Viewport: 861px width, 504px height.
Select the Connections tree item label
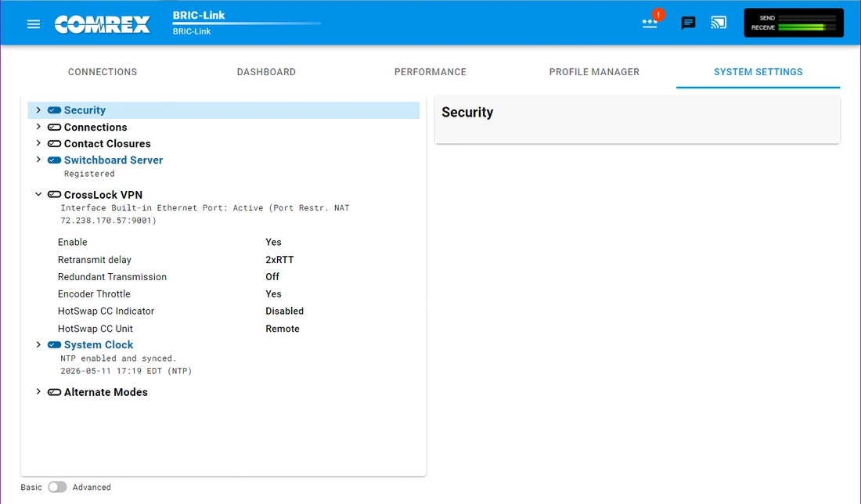click(95, 128)
